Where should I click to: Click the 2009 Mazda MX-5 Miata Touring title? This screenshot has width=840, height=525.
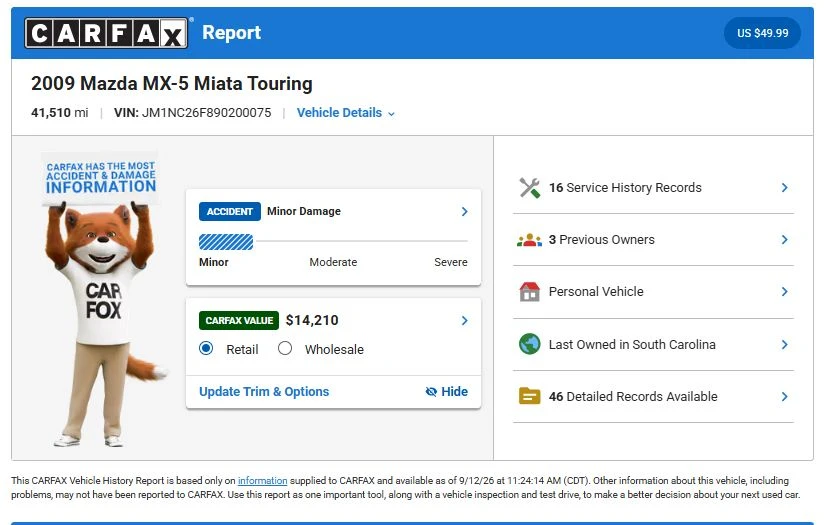pyautogui.click(x=171, y=84)
